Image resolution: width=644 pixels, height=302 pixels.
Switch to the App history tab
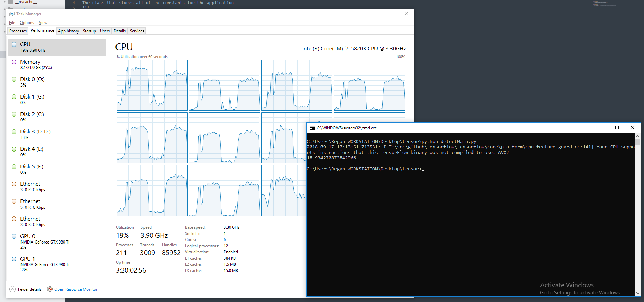click(x=68, y=31)
